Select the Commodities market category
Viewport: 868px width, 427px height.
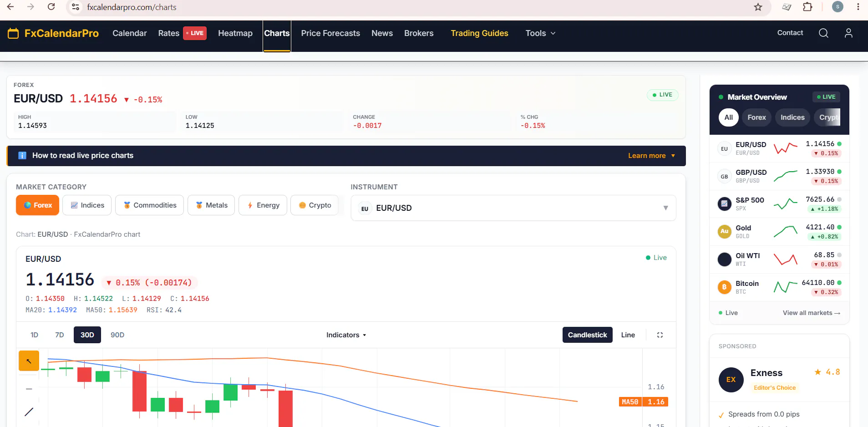(150, 205)
